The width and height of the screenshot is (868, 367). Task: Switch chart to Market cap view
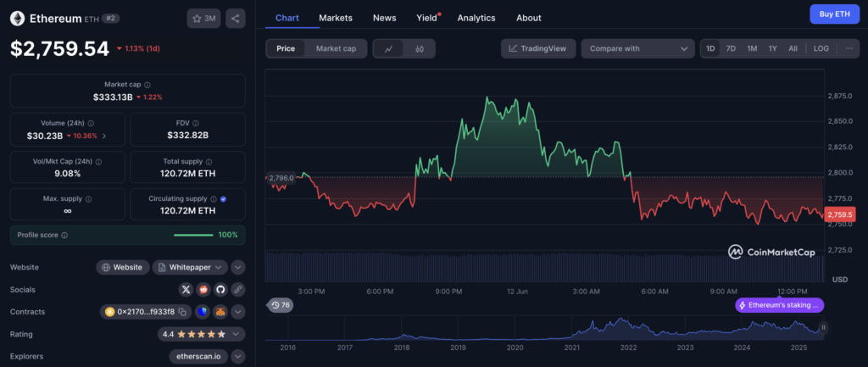point(336,48)
